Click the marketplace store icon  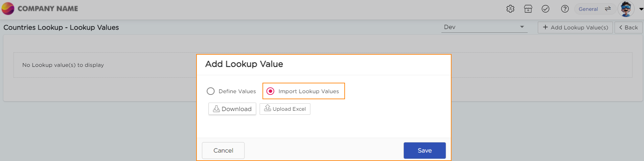(528, 9)
